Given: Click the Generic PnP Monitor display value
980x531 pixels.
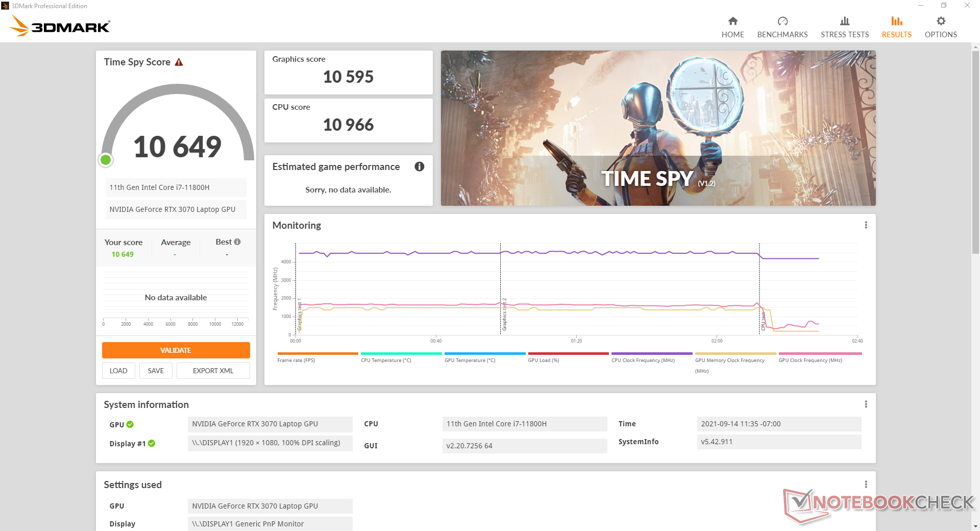Looking at the screenshot, I should [270, 524].
